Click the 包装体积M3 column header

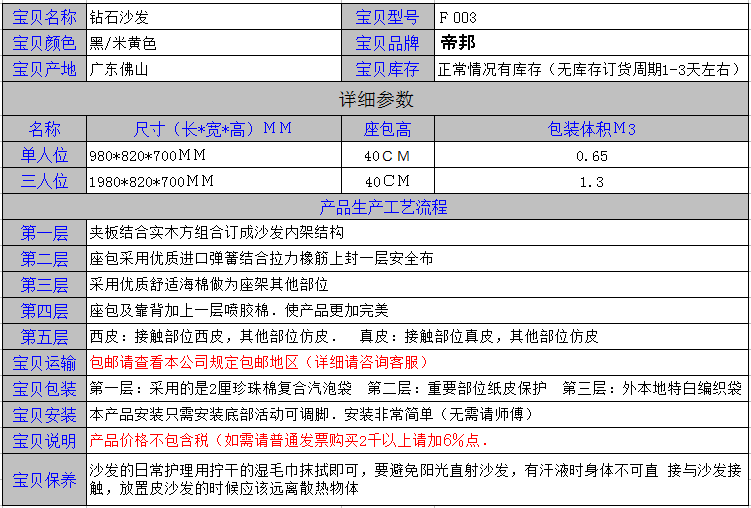592,129
